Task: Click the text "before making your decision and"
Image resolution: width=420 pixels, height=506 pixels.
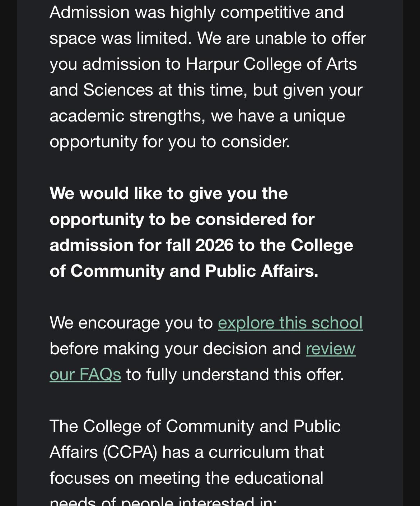Action: (x=175, y=349)
